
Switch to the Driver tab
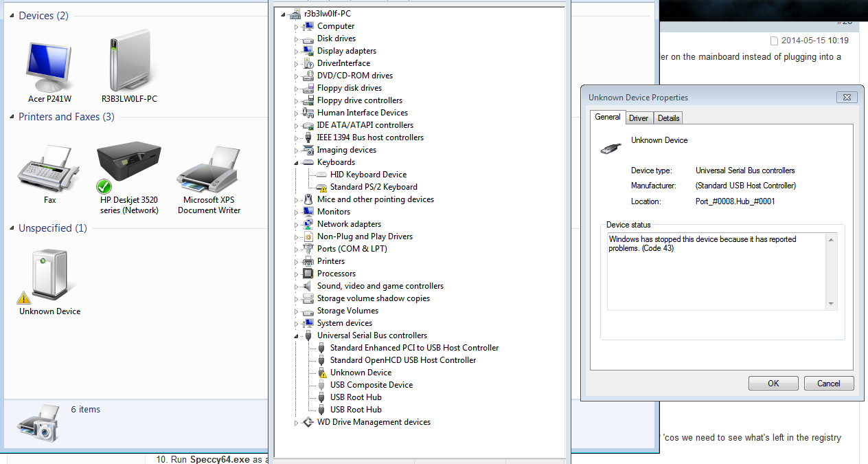(x=638, y=118)
